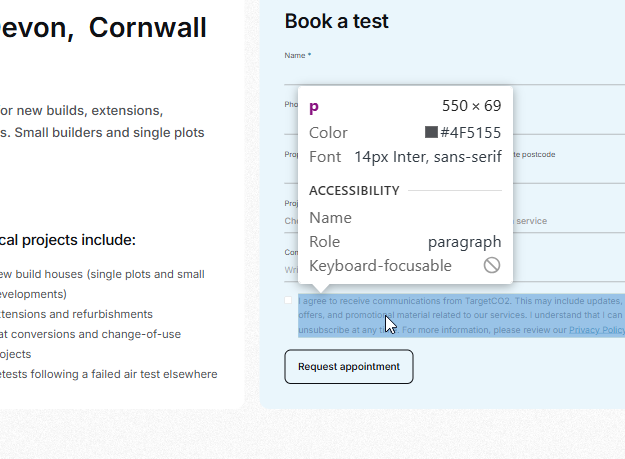The width and height of the screenshot is (625, 459).
Task: Click the ACCESSIBILITY section header in tooltip
Action: pos(354,190)
